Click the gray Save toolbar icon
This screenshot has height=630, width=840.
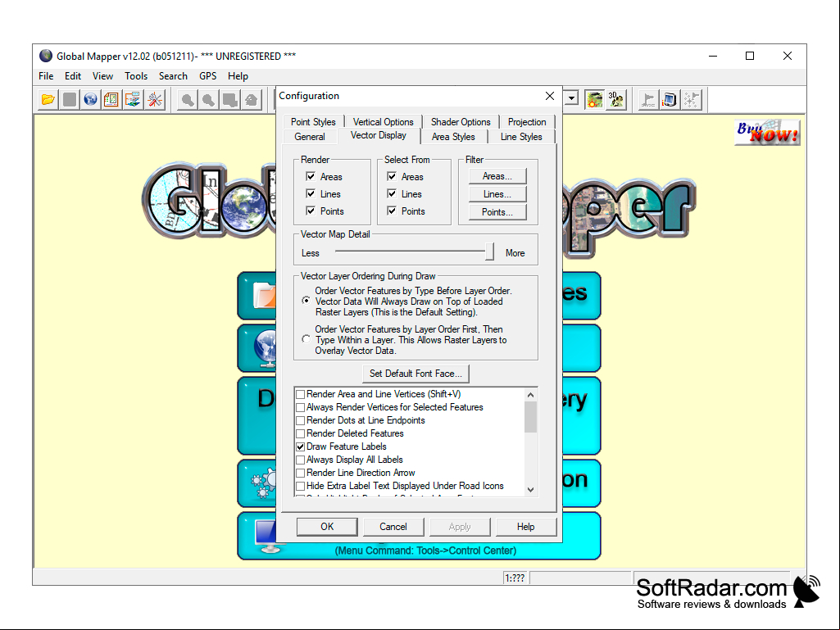click(70, 100)
